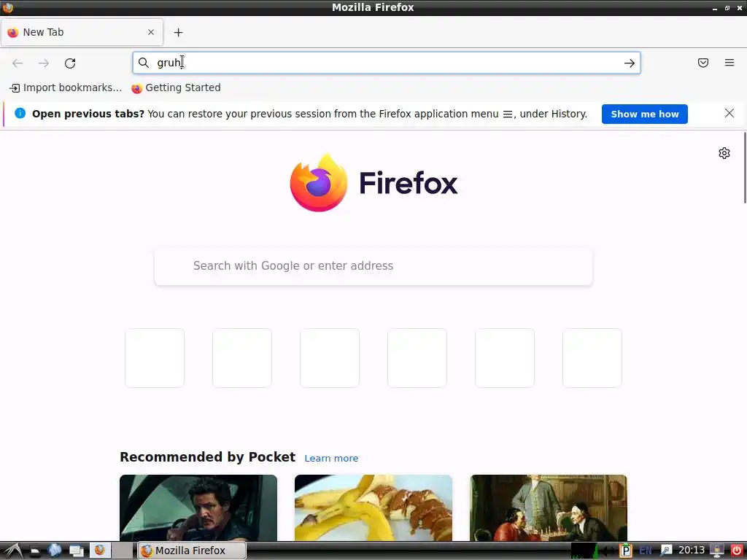
Task: Click the Search with Google page search box
Action: pos(373,265)
